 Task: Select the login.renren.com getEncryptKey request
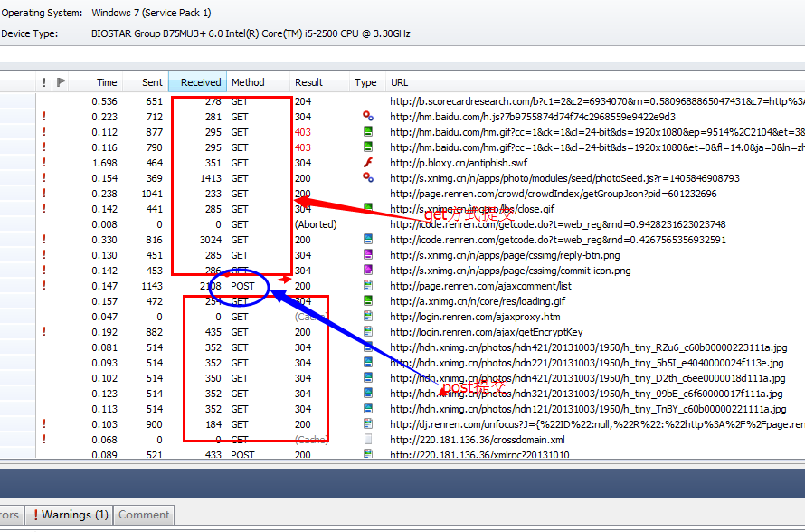tap(486, 332)
